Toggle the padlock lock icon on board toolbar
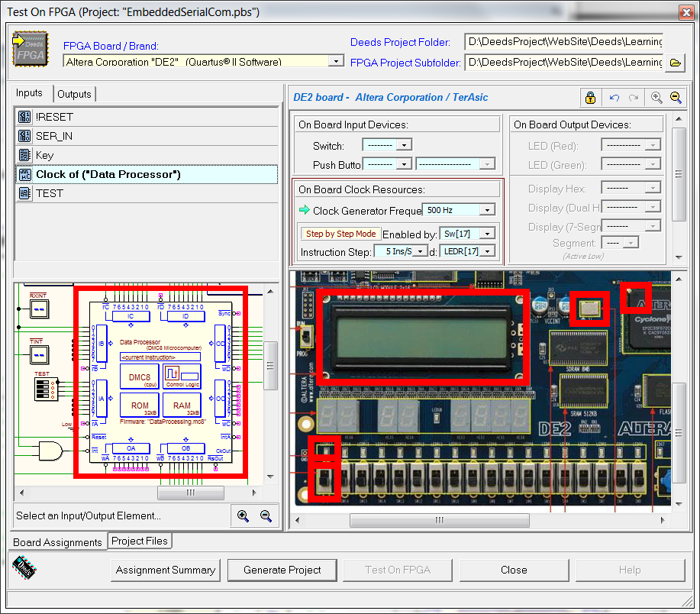700x614 pixels. click(x=590, y=97)
